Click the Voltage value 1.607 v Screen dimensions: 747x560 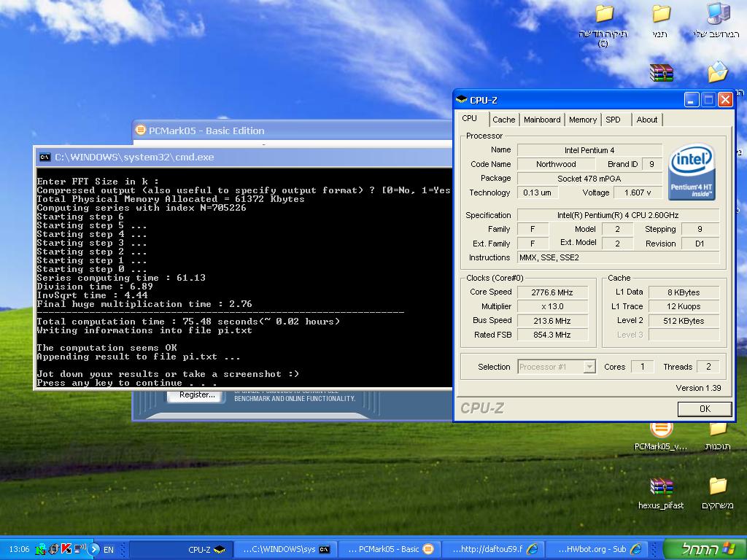(x=638, y=192)
